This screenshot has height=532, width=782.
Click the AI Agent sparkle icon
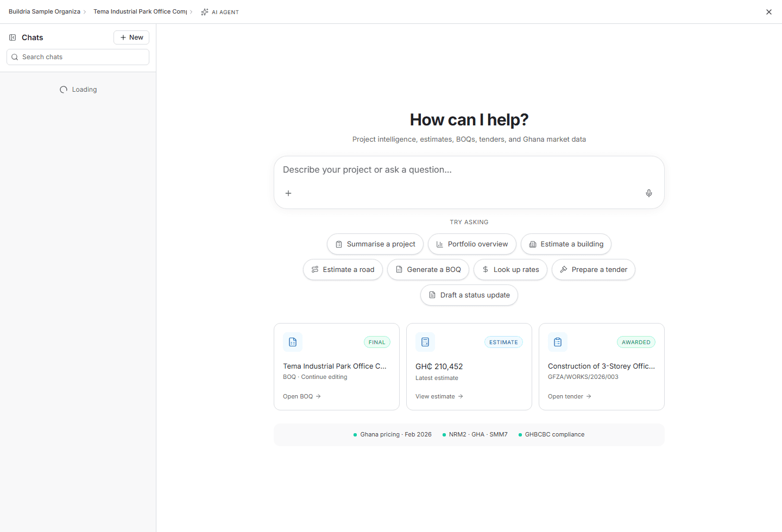[205, 12]
